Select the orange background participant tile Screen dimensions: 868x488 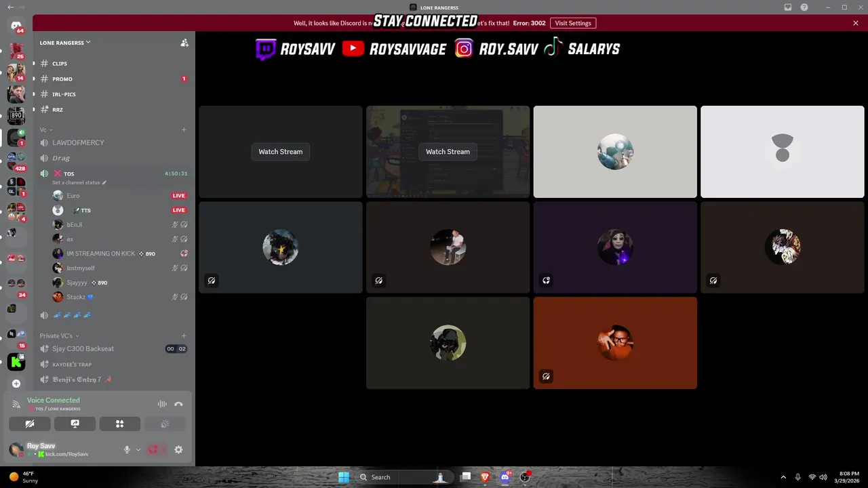615,343
